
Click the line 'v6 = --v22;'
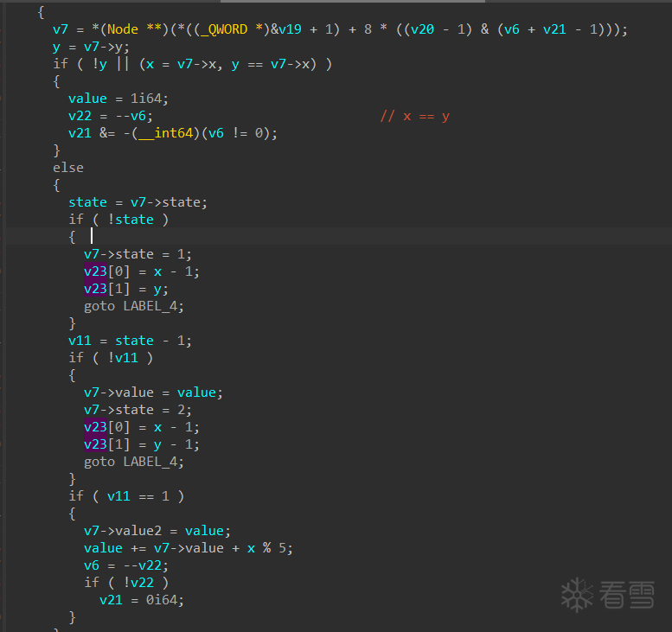coord(126,565)
